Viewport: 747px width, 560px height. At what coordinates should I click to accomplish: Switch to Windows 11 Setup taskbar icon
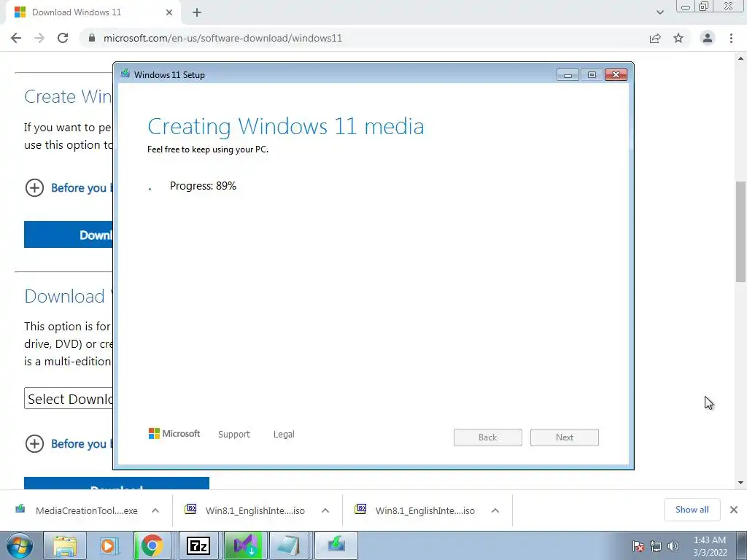tap(336, 545)
